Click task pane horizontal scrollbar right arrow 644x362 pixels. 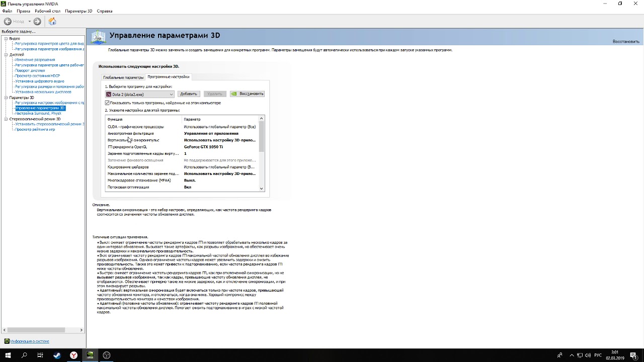[x=82, y=330]
